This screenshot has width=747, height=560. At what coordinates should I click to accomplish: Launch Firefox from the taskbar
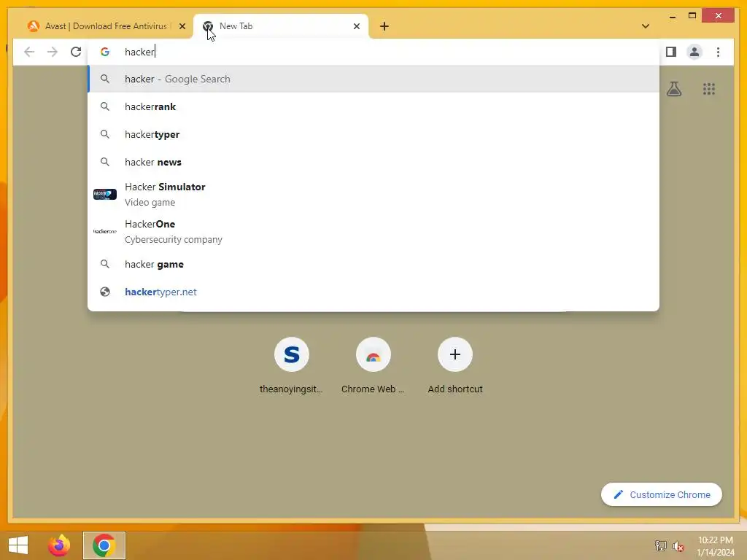click(59, 545)
